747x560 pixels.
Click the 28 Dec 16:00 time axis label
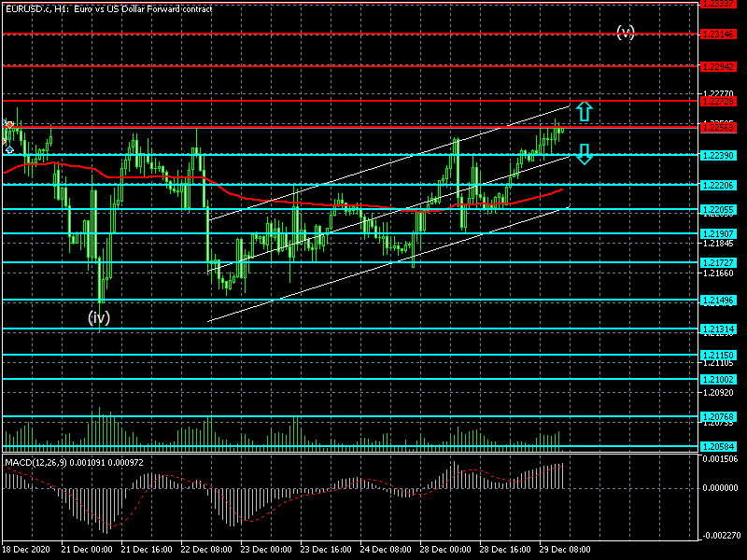[x=504, y=551]
